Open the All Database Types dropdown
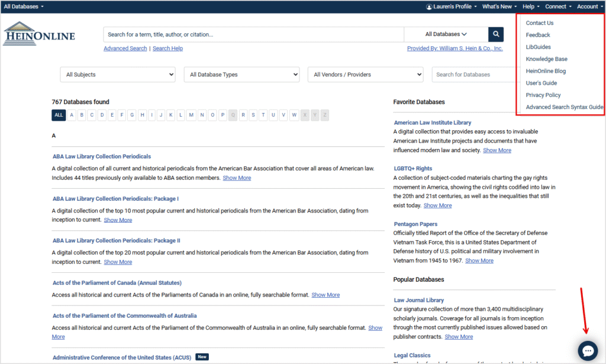 241,75
